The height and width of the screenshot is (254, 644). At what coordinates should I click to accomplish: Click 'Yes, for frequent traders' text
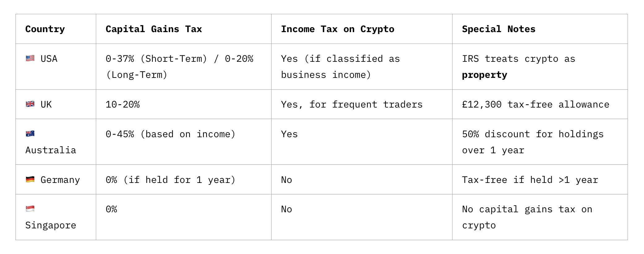(352, 104)
